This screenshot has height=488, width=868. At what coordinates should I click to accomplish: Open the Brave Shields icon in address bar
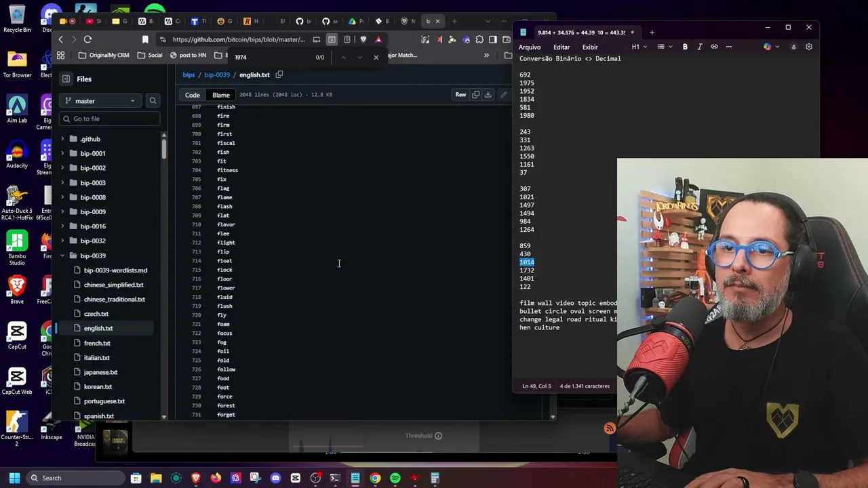click(363, 39)
